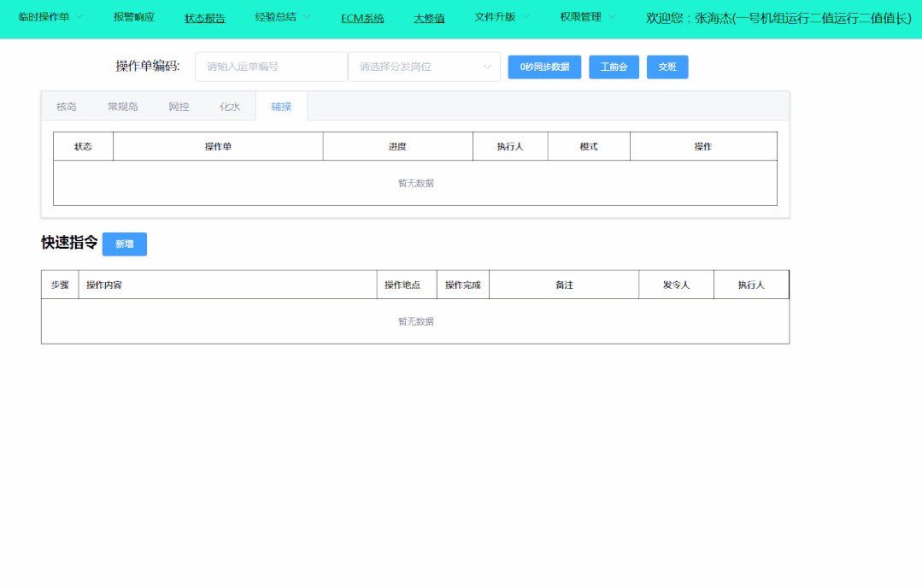The width and height of the screenshot is (922, 588).
Task: Select the 辅操 tab
Action: (x=281, y=107)
